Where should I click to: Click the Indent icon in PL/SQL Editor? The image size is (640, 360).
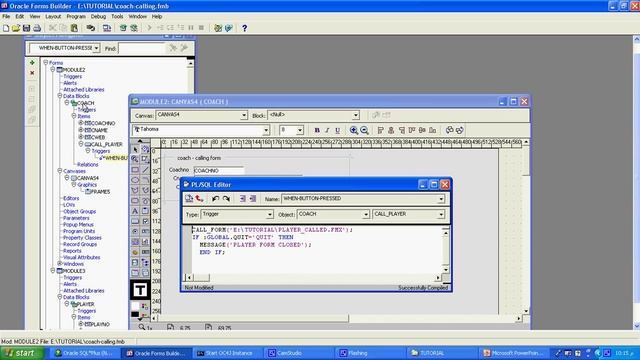pos(242,198)
